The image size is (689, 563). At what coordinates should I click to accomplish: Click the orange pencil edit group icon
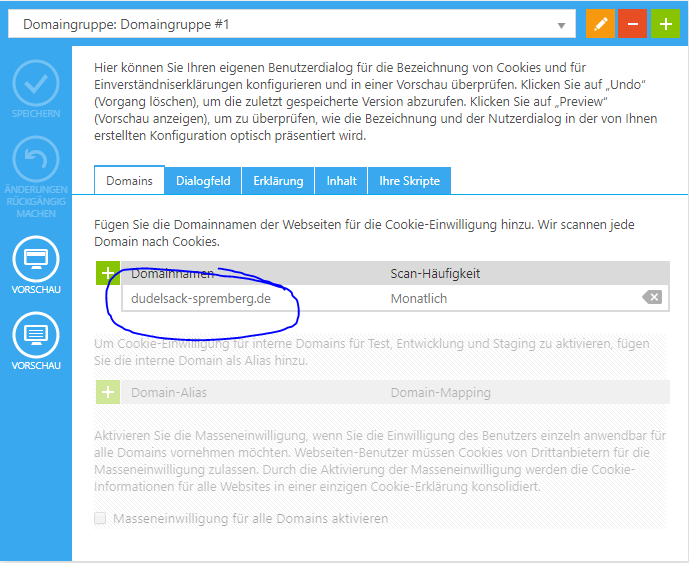[600, 24]
